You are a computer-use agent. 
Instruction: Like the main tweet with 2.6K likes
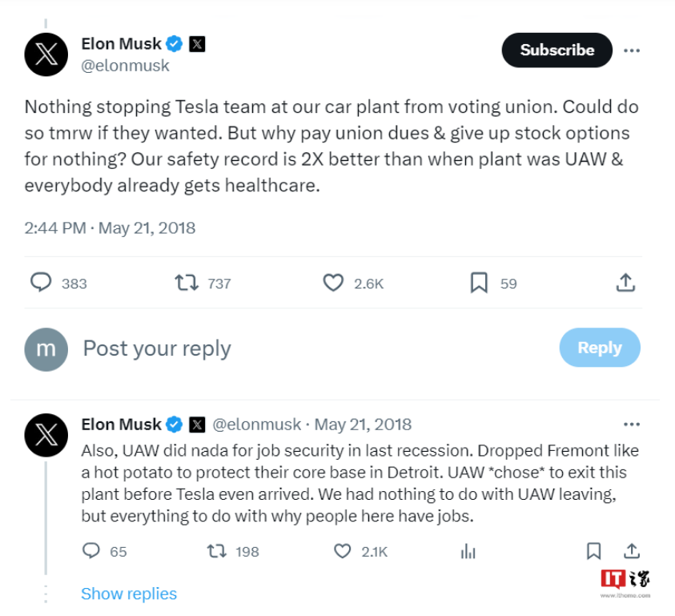pos(333,283)
